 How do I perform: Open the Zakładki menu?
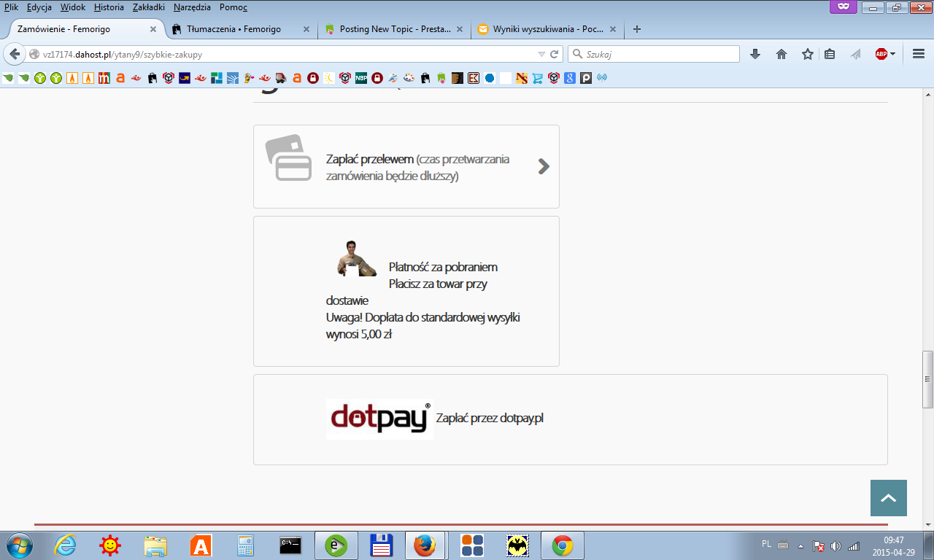click(150, 7)
